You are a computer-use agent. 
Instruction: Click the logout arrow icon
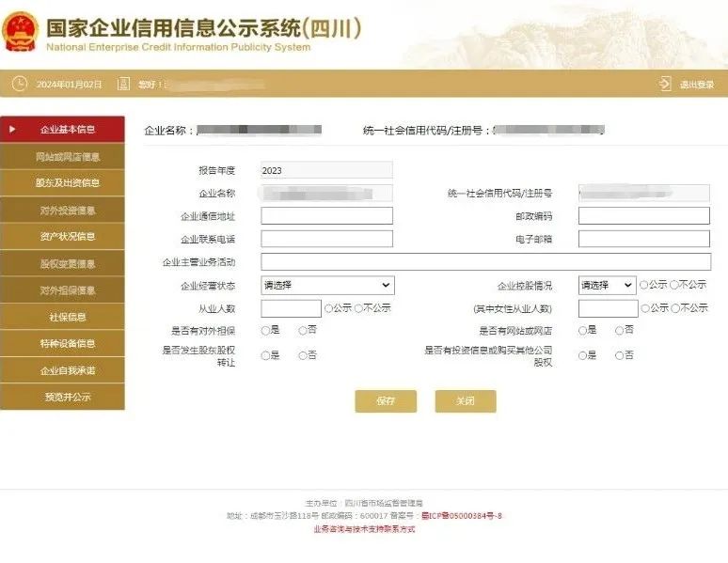pos(666,84)
